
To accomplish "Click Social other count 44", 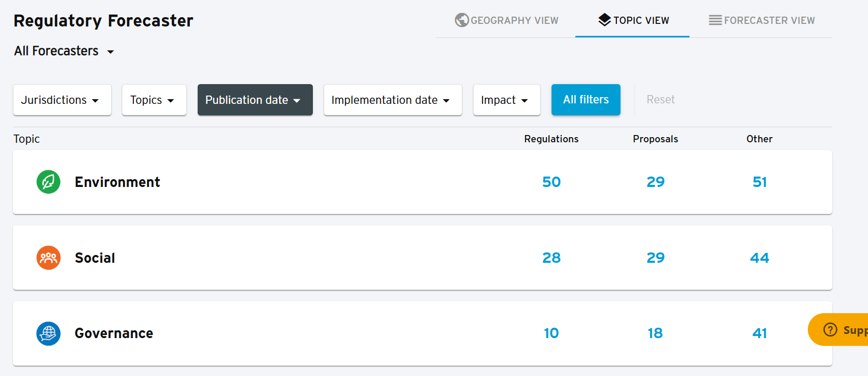I will pos(760,258).
